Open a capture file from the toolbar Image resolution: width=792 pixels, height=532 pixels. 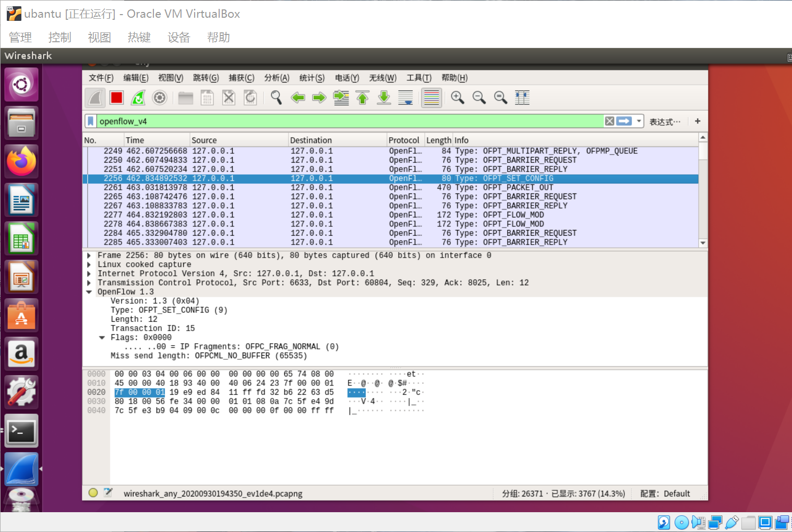tap(185, 98)
